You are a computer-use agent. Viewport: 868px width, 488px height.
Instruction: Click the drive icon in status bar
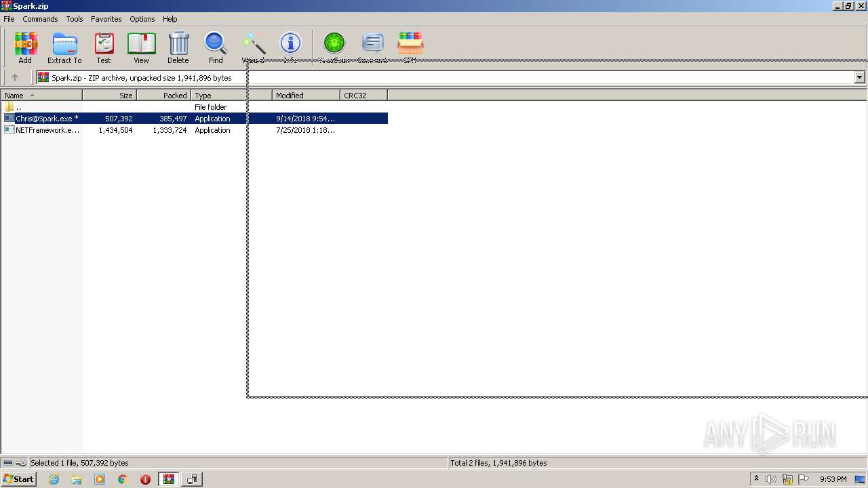click(8, 463)
